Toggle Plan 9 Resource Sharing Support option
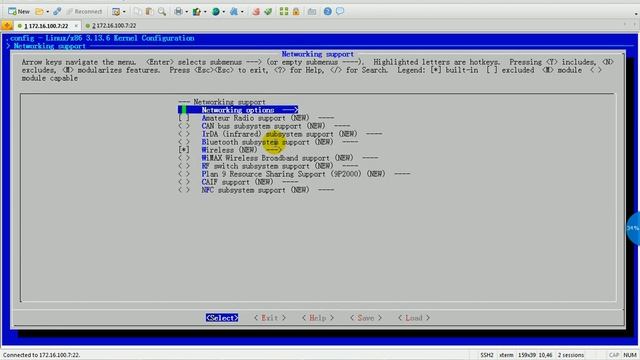 [x=184, y=174]
